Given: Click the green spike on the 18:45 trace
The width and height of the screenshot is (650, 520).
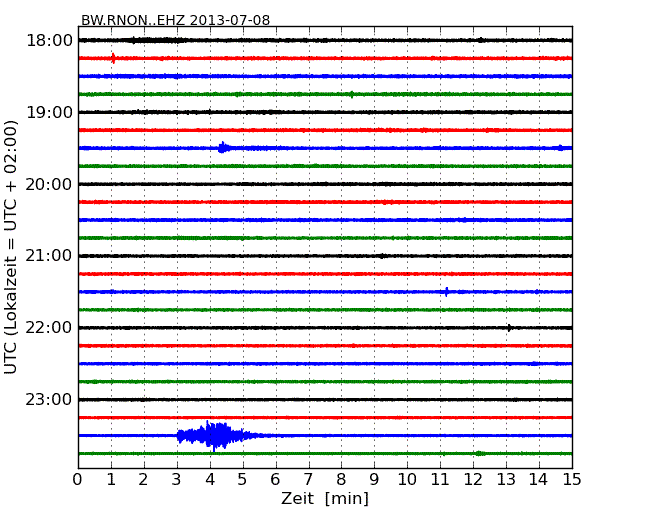Looking at the screenshot, I should [x=352, y=94].
